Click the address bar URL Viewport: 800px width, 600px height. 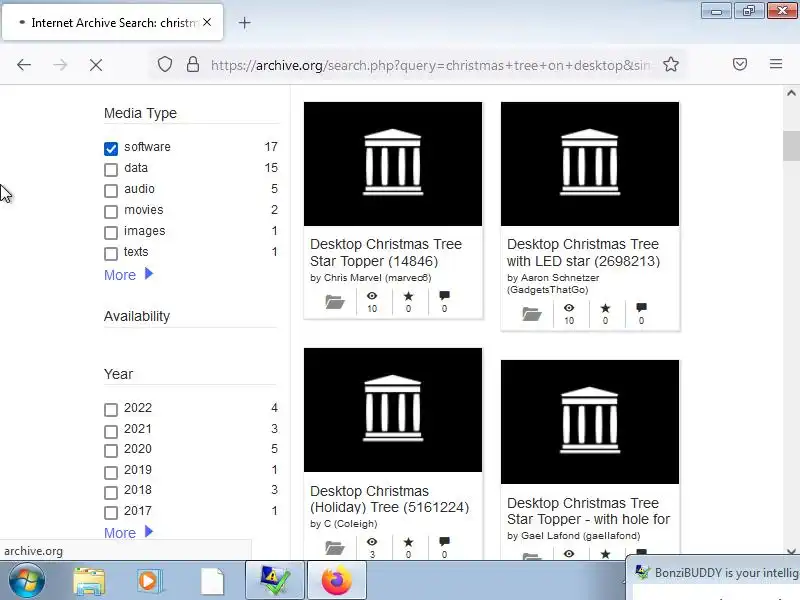pyautogui.click(x=430, y=65)
